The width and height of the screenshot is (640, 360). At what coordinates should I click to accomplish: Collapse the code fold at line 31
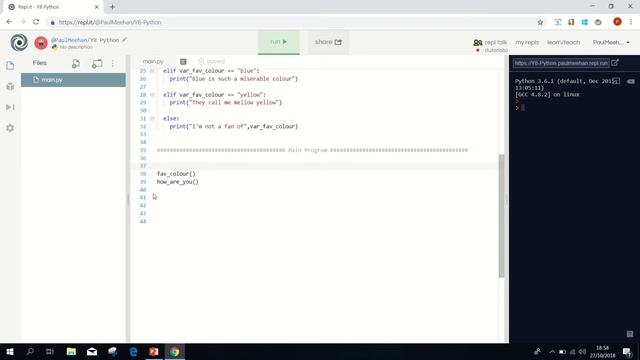pos(152,118)
